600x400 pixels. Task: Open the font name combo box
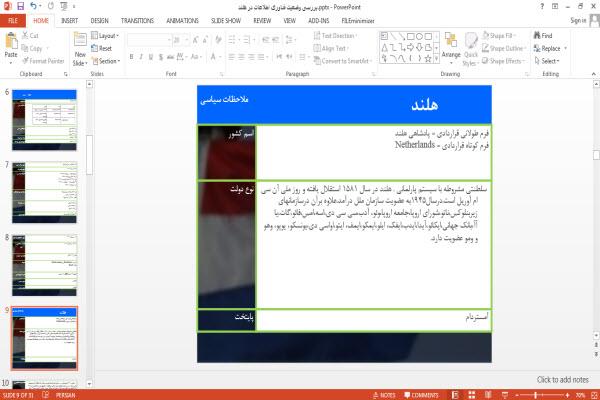[149, 40]
